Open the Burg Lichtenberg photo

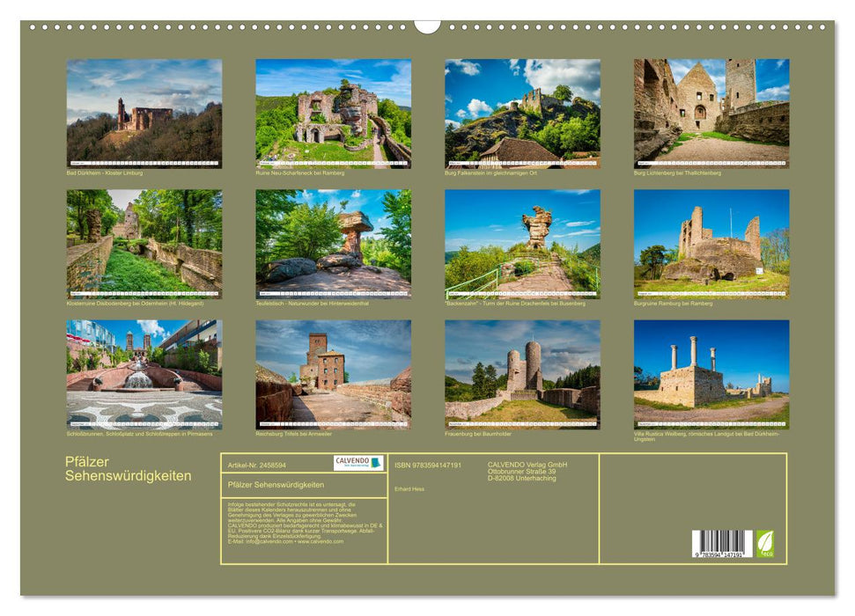[711, 114]
